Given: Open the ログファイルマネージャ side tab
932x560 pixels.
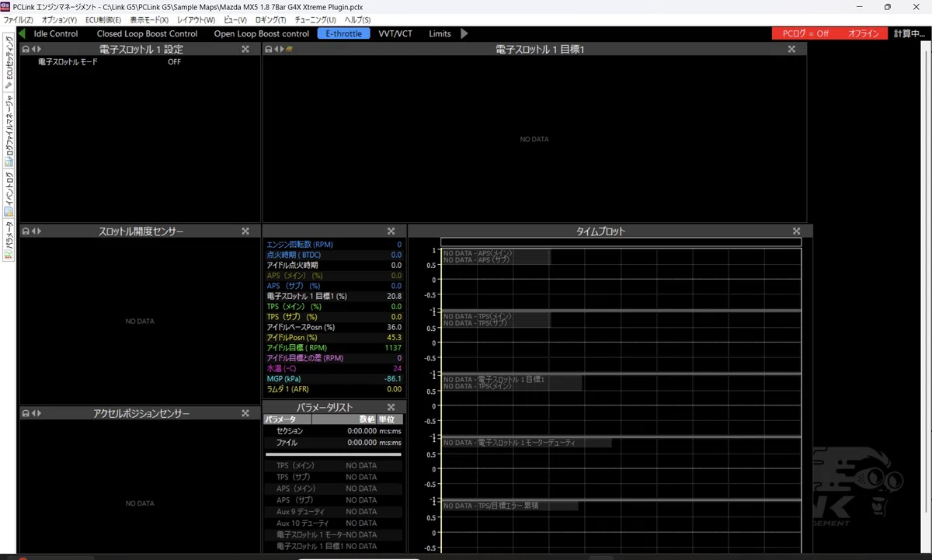Looking at the screenshot, I should [x=9, y=130].
